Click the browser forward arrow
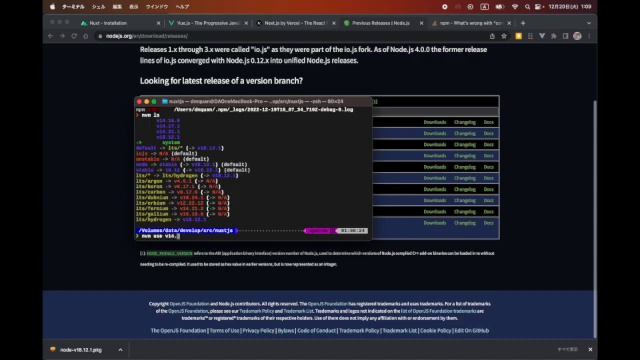The height and width of the screenshot is (360, 640). (x=62, y=36)
